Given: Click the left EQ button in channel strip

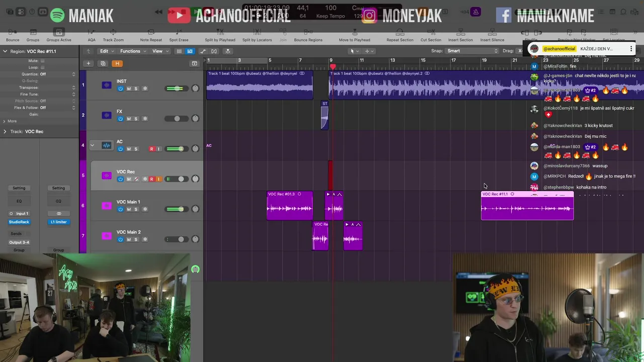Looking at the screenshot, I should tap(19, 201).
